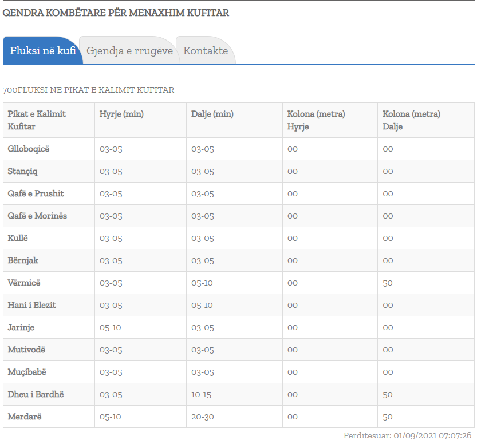This screenshot has width=481, height=448.
Task: Click Jarinje entry time 05-10
Action: [x=110, y=328]
